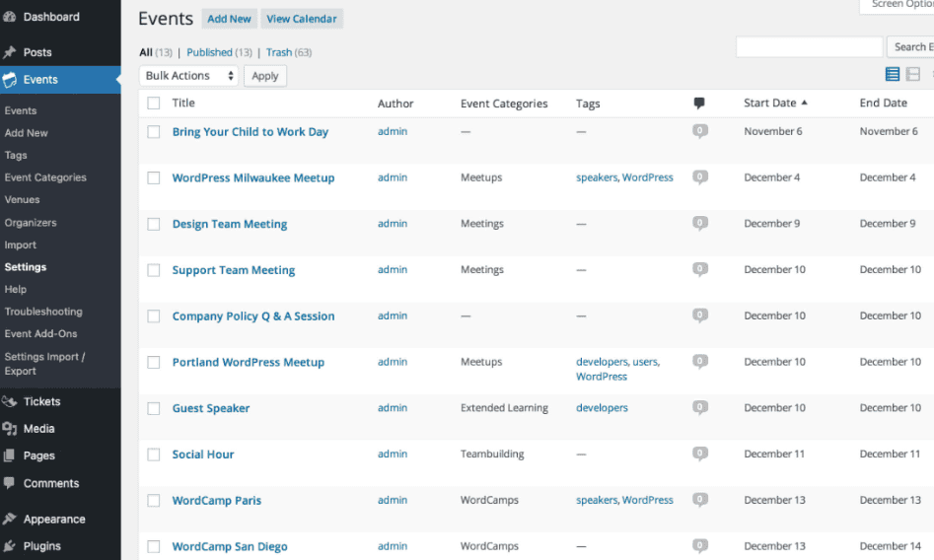Switch to list view icon
This screenshot has width=934, height=560.
(893, 74)
